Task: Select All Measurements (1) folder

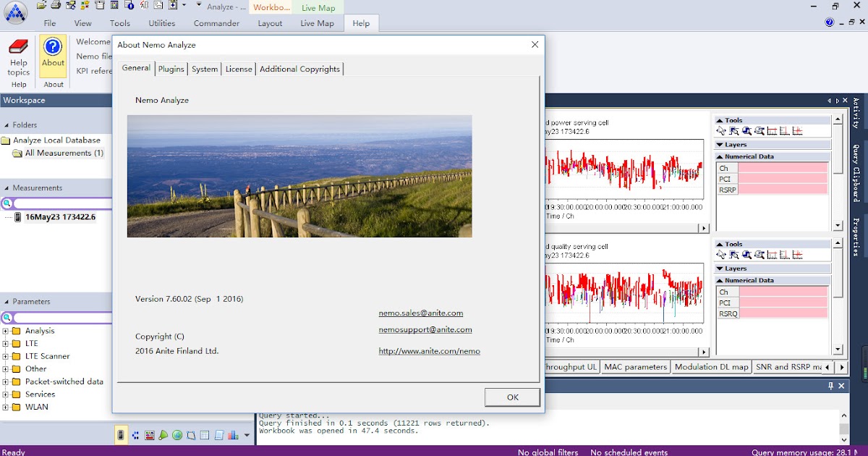Action: [64, 153]
